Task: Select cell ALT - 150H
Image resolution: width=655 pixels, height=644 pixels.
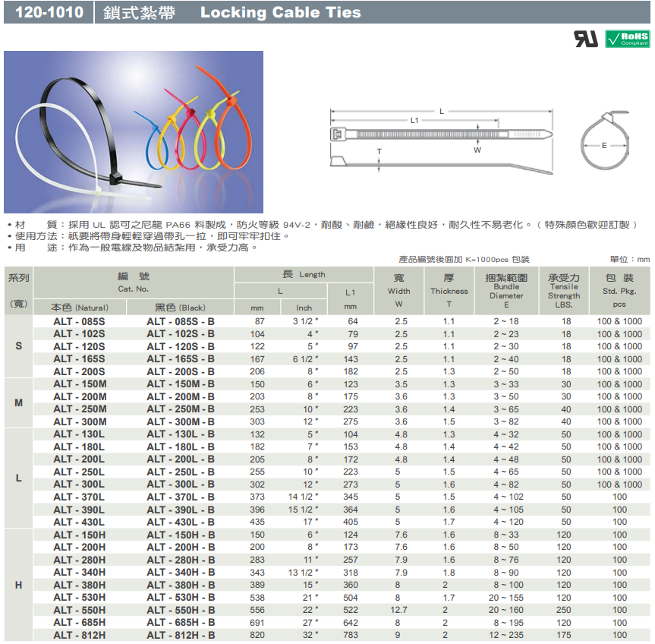Action: pyautogui.click(x=80, y=535)
